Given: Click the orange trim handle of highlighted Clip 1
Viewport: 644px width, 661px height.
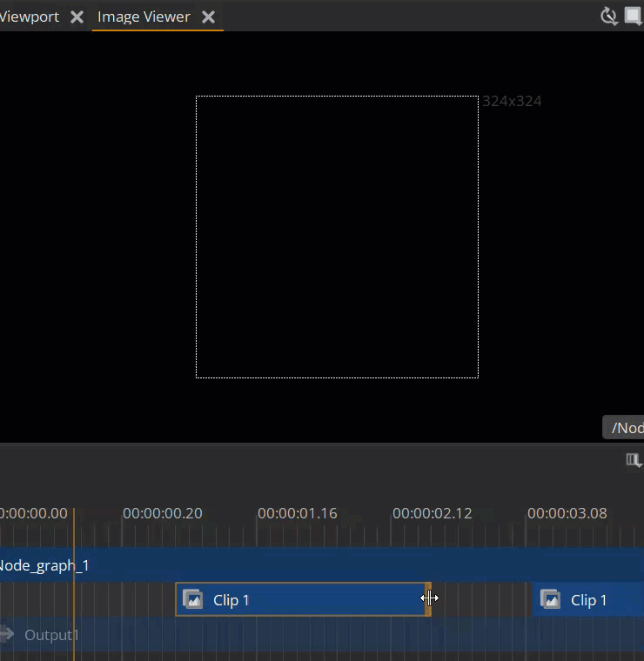Looking at the screenshot, I should (427, 599).
